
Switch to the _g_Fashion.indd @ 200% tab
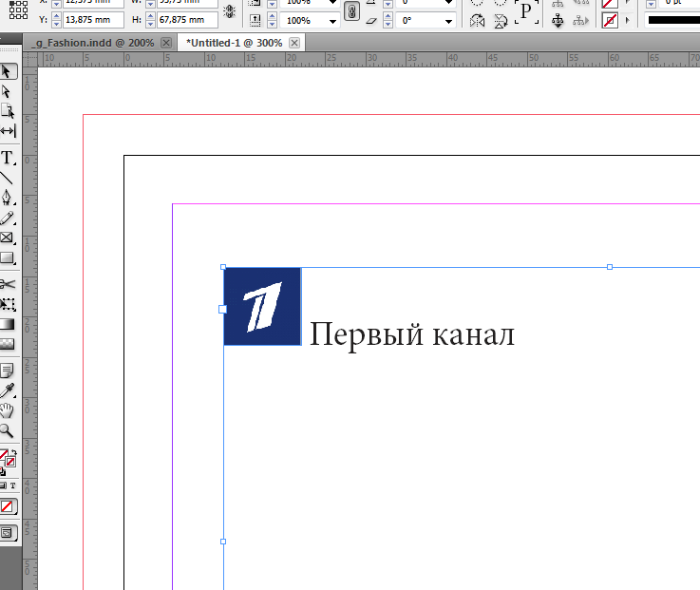(95, 43)
